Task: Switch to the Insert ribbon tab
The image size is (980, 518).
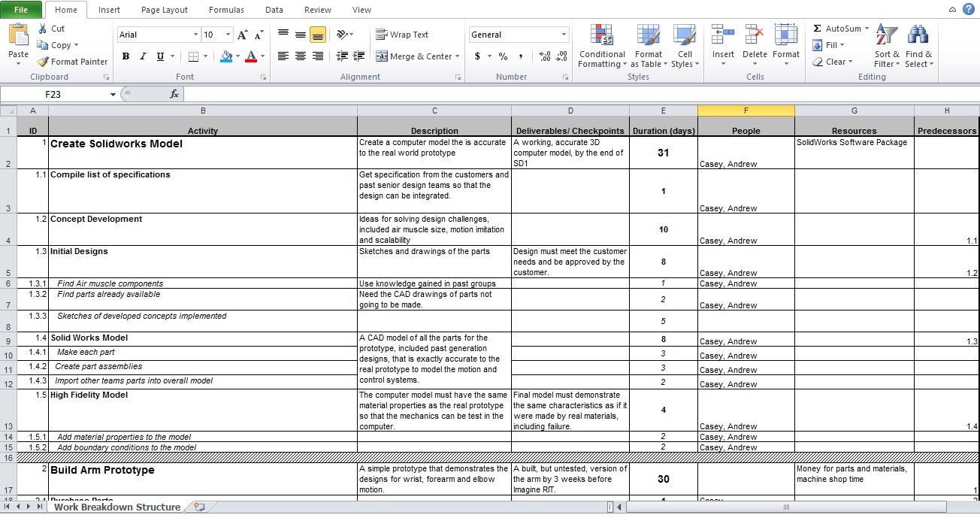Action: (x=109, y=10)
